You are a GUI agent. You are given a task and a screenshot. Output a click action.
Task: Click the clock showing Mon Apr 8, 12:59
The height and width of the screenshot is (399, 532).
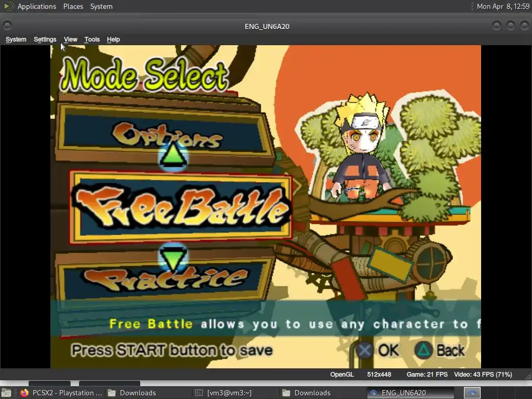(x=503, y=6)
